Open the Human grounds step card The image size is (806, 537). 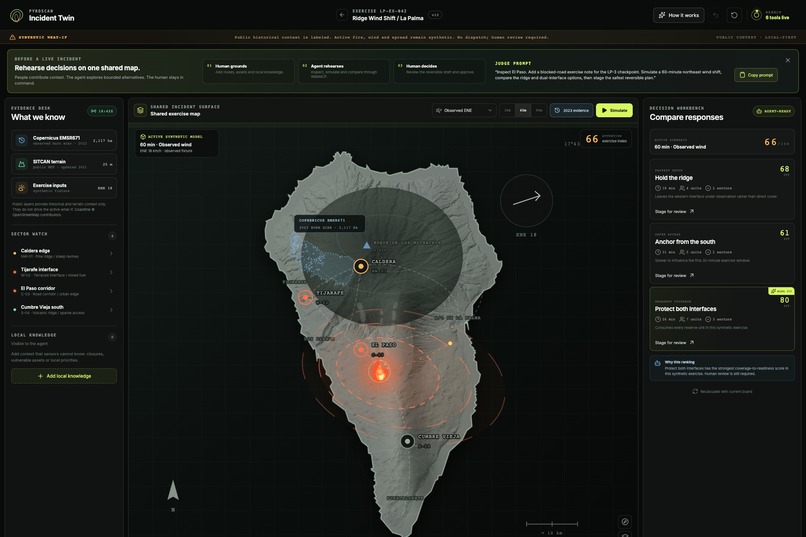pyautogui.click(x=249, y=71)
